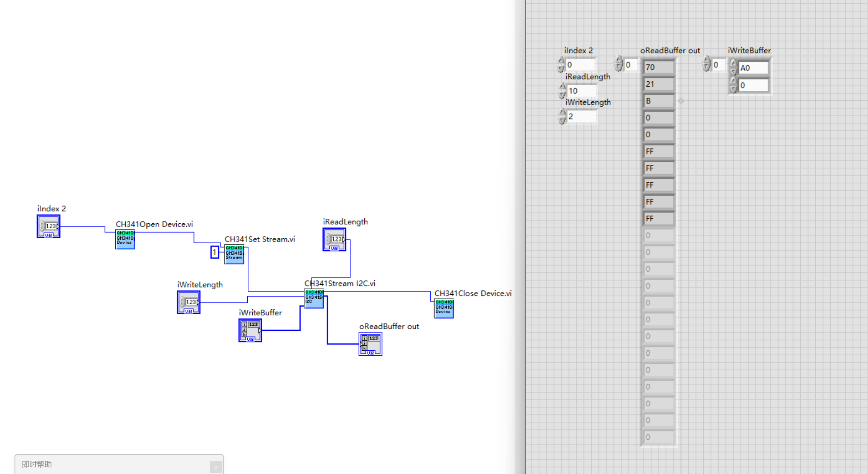Adjust iWriteBuffer array index stepper
The width and height of the screenshot is (868, 474).
[x=707, y=64]
